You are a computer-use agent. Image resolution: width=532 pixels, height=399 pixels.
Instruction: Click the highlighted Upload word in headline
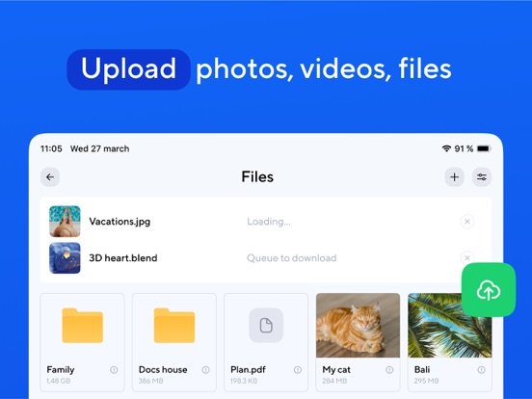pos(128,69)
